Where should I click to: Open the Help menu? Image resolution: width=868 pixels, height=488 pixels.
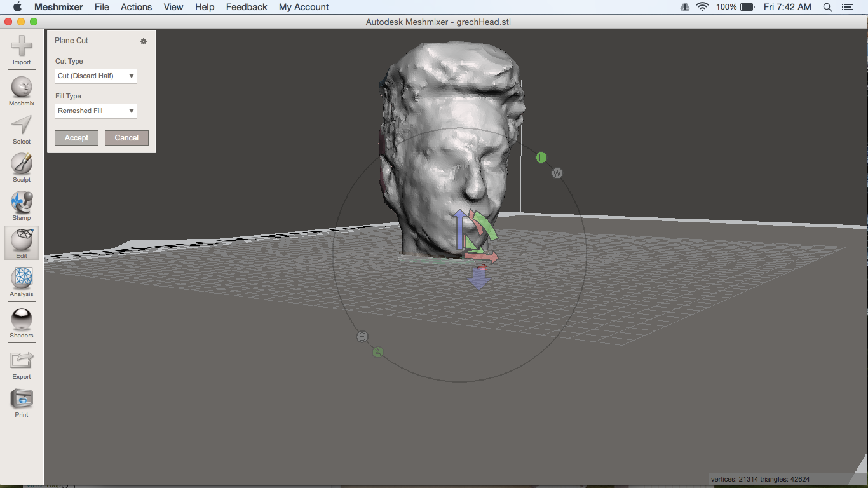205,7
